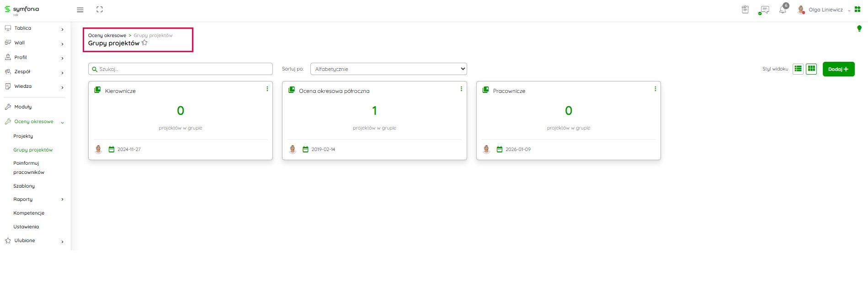Viewport: 868px width, 281px height.
Task: Click the Szukaj search field
Action: click(181, 69)
